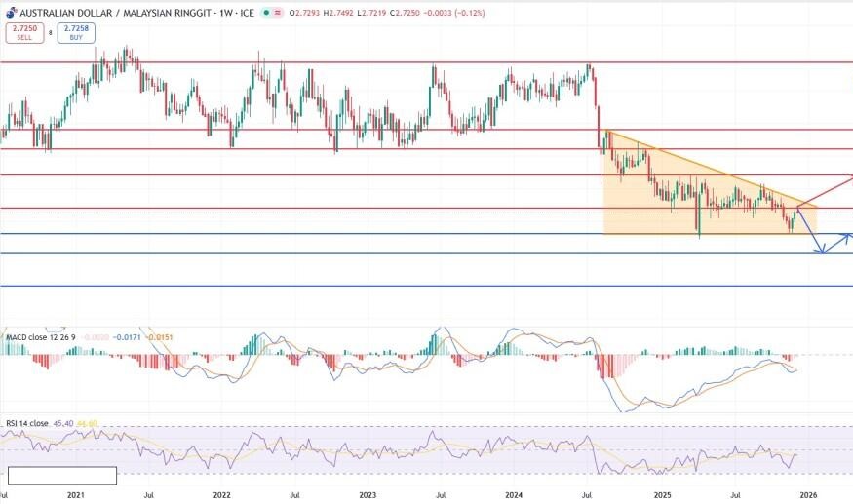Select the topmost red horizontal resistance line
853x504 pixels.
(292, 61)
